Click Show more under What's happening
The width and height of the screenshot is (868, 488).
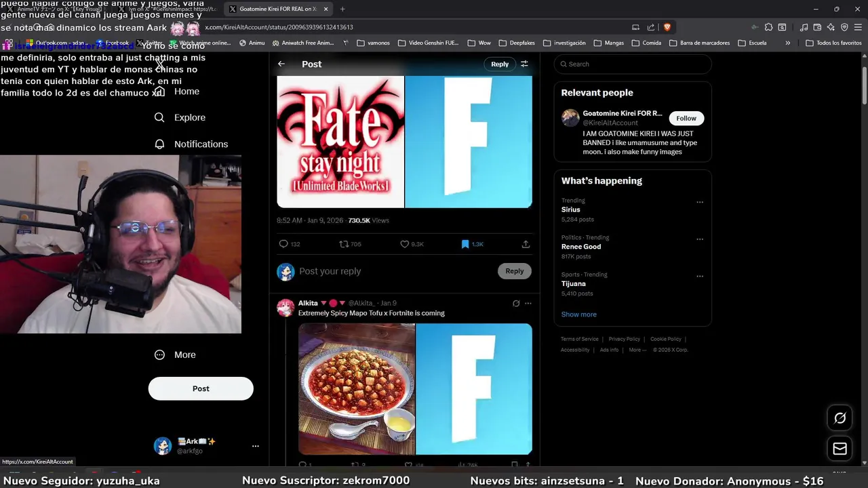578,314
